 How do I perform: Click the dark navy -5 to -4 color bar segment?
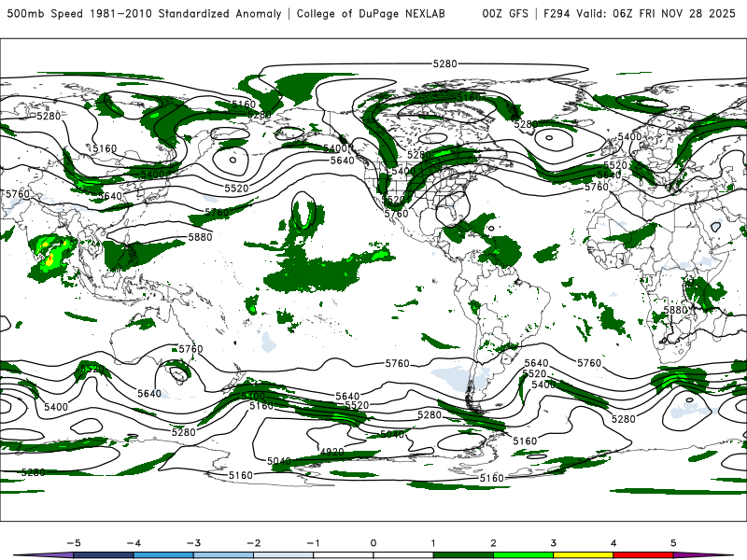pos(104,555)
